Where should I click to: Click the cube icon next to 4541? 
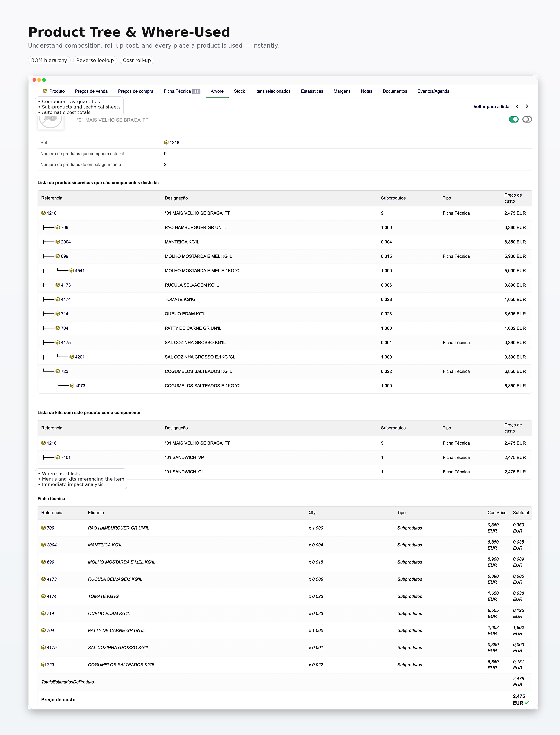[72, 271]
